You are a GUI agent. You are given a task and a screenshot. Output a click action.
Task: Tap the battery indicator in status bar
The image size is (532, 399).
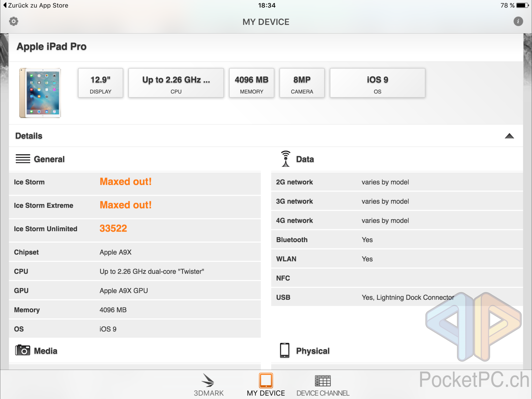(x=522, y=5)
